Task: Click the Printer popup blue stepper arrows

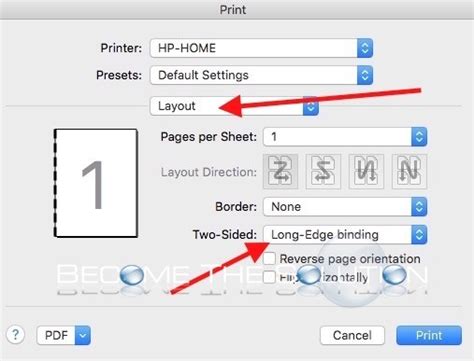Action: (365, 48)
